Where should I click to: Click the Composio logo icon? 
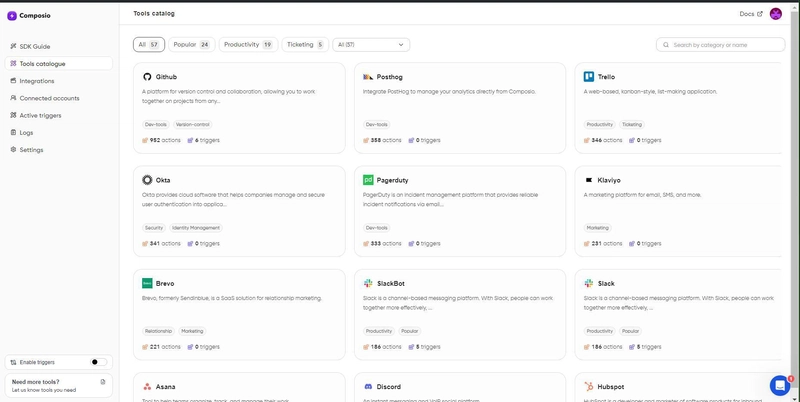pos(12,16)
